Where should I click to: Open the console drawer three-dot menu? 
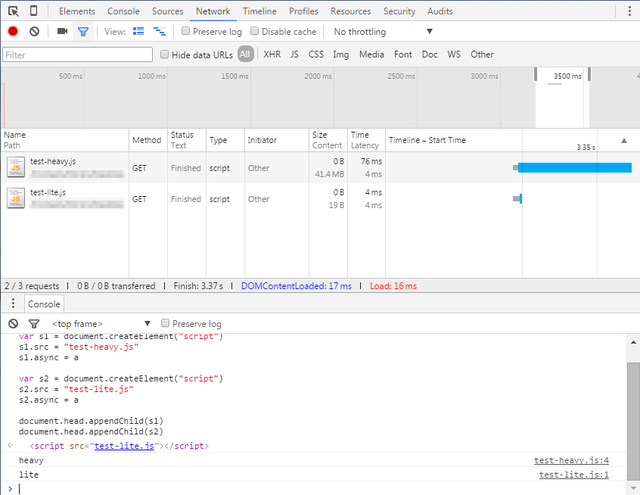[x=13, y=303]
